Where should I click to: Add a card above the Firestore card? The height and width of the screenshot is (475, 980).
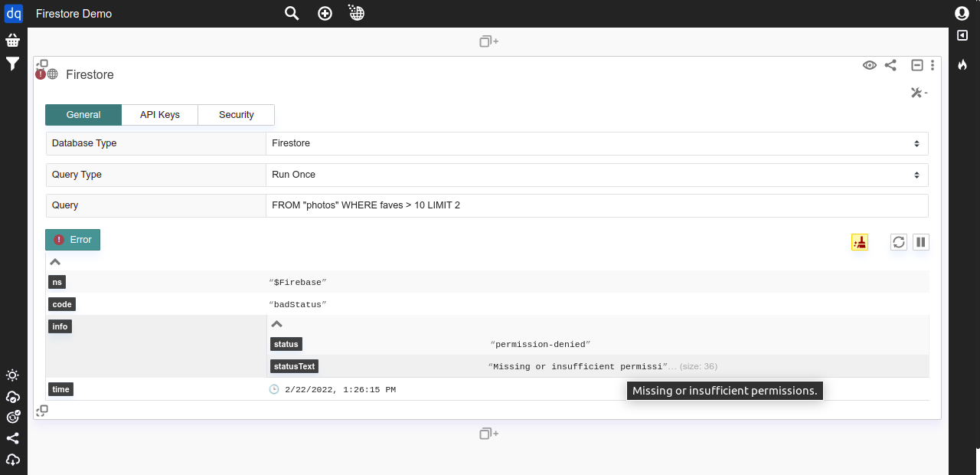pyautogui.click(x=489, y=41)
